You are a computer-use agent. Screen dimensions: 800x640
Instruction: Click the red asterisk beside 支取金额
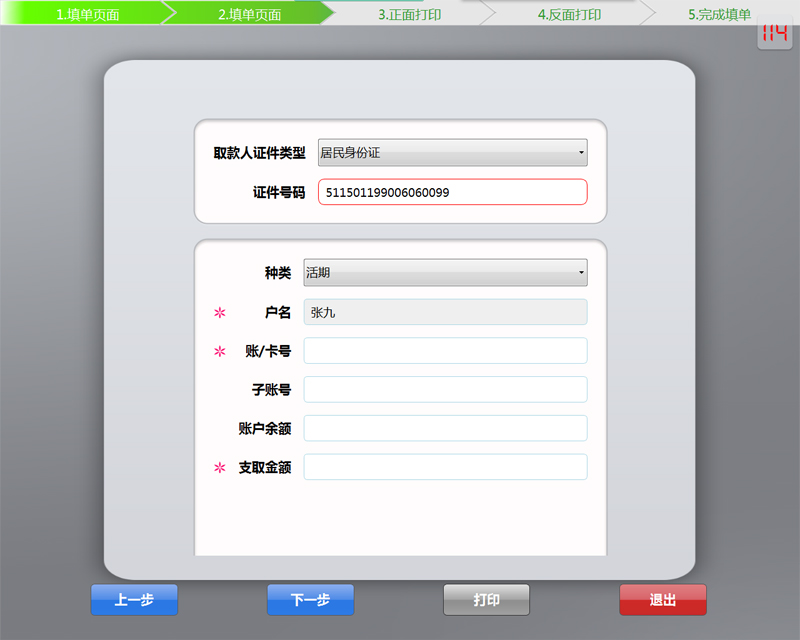click(x=218, y=466)
